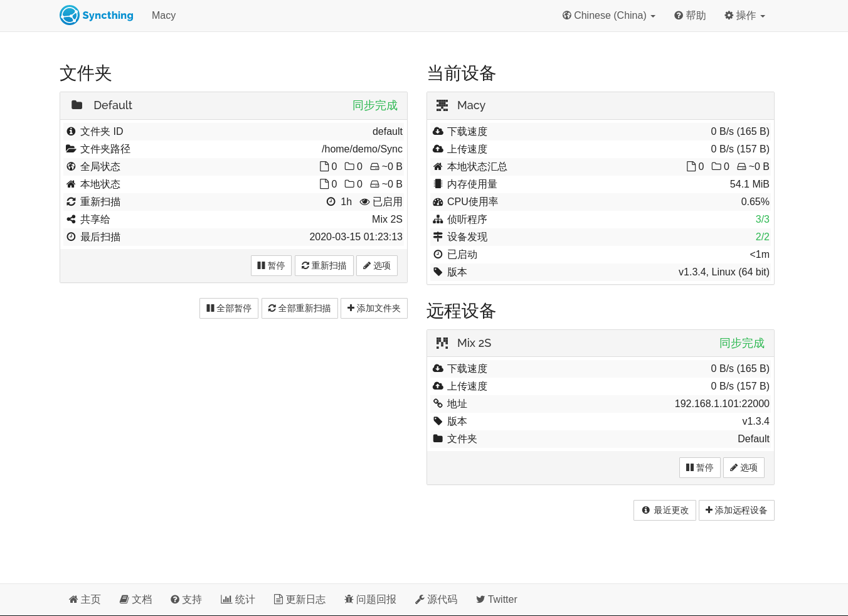The width and height of the screenshot is (848, 616).
Task: Click the 本地状态 home icon
Action: pyautogui.click(x=71, y=184)
